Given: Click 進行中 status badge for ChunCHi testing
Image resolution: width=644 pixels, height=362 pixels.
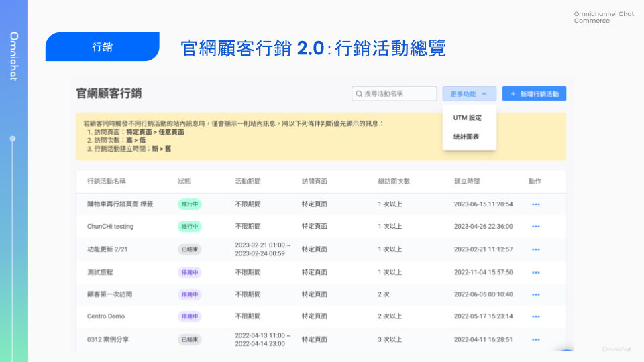Looking at the screenshot, I should 190,227.
